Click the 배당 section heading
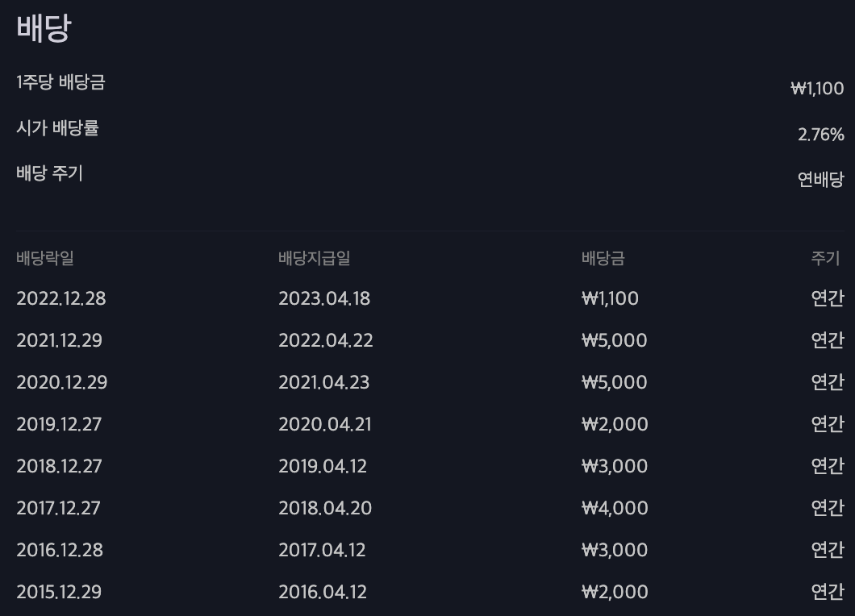 [x=44, y=27]
